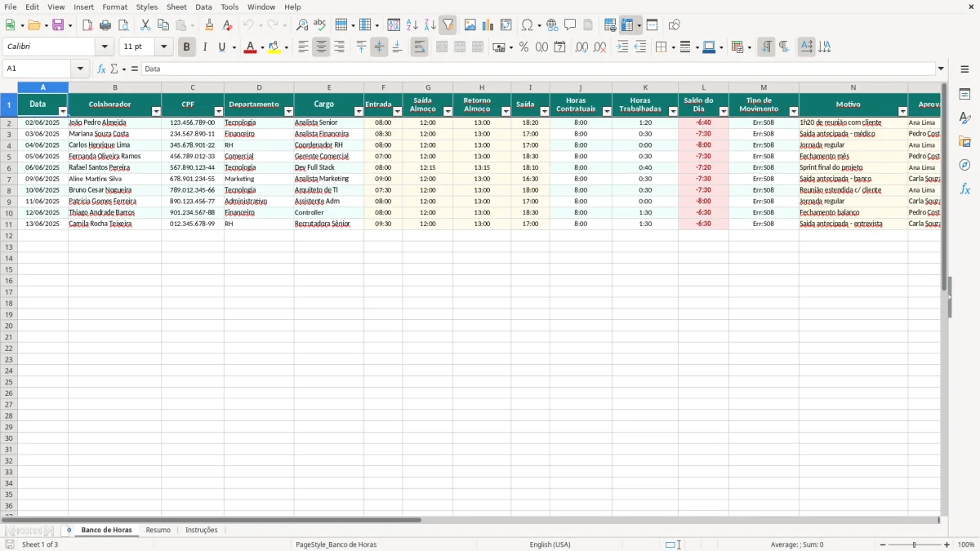Open the Tools menu
This screenshot has width=980, height=551.
click(x=229, y=7)
